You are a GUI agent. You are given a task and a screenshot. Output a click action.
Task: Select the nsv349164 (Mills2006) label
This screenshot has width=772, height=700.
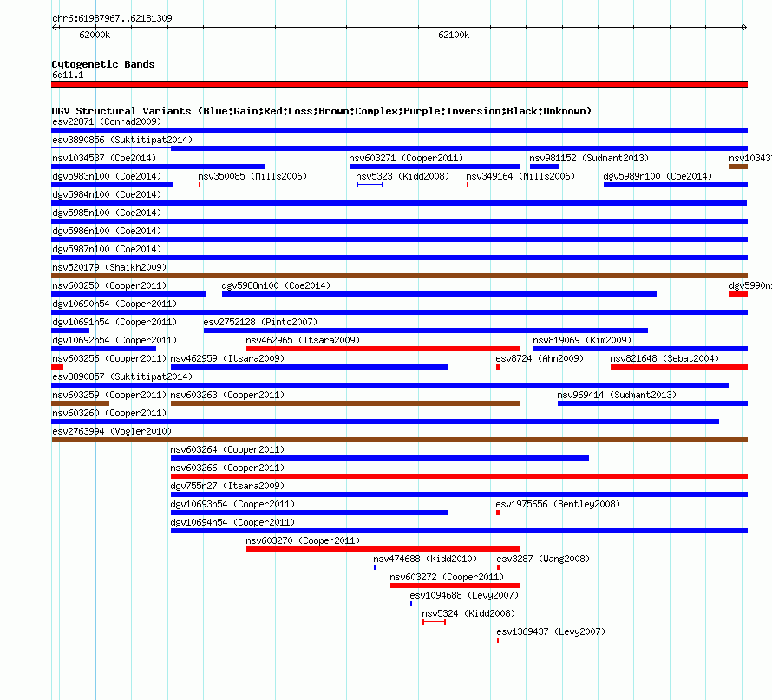coord(520,176)
